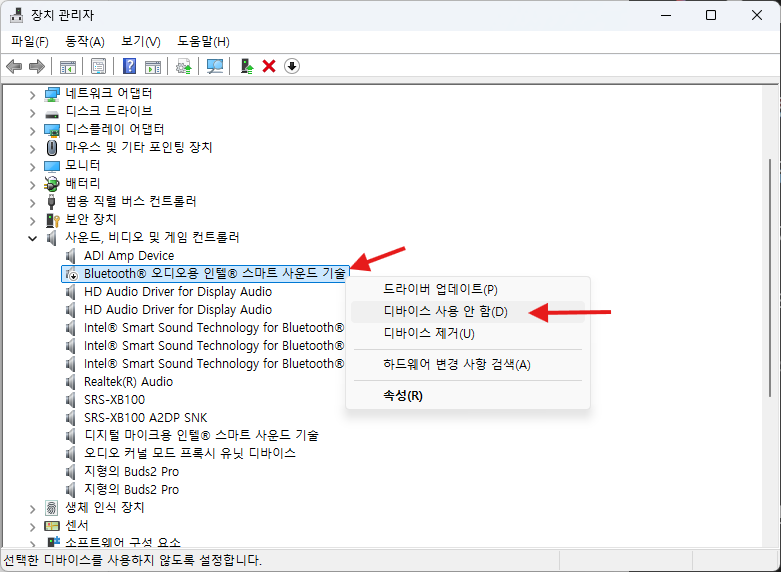This screenshot has height=572, width=781.
Task: Click the fingerprint icon for 생체 인식 장치
Action: tap(52, 508)
